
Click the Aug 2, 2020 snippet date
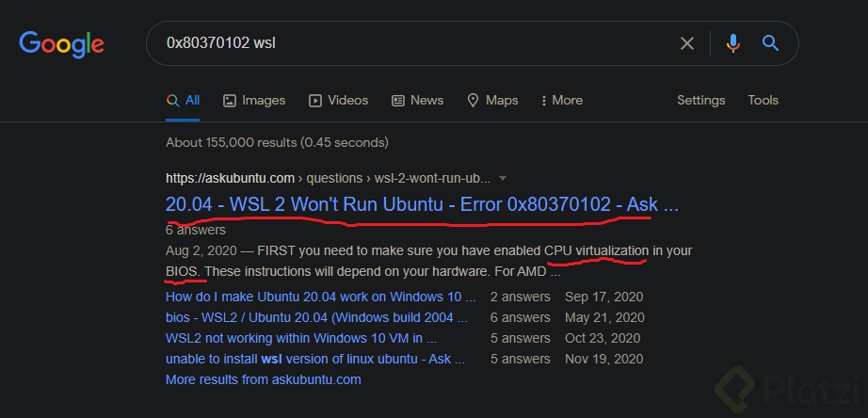click(x=201, y=250)
